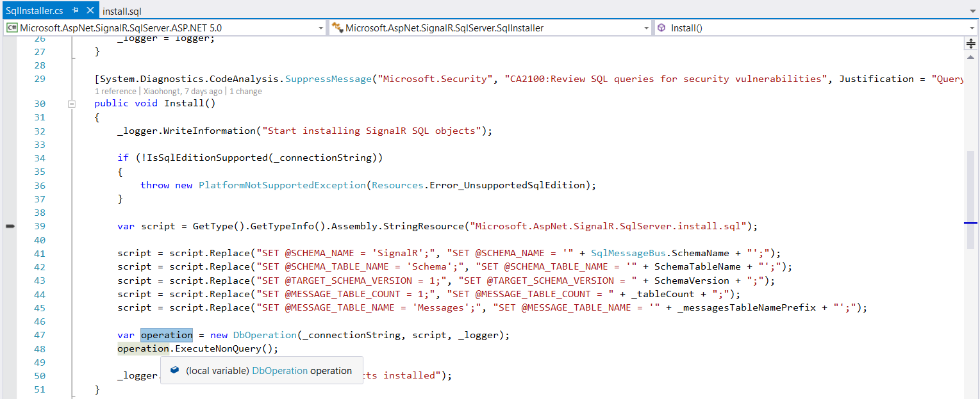Click '_messagesTableNamePrefix' on line 45
The height and width of the screenshot is (399, 980).
pos(747,307)
